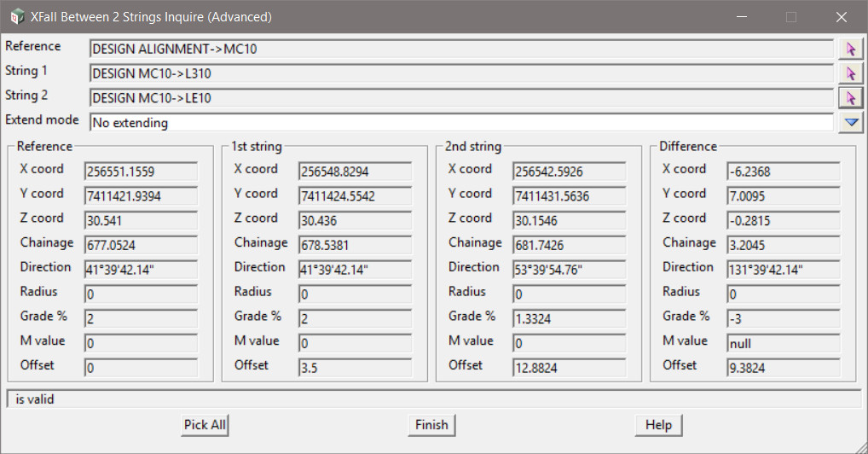Click the pick icon for String 1
This screenshot has height=454, width=868.
click(850, 73)
